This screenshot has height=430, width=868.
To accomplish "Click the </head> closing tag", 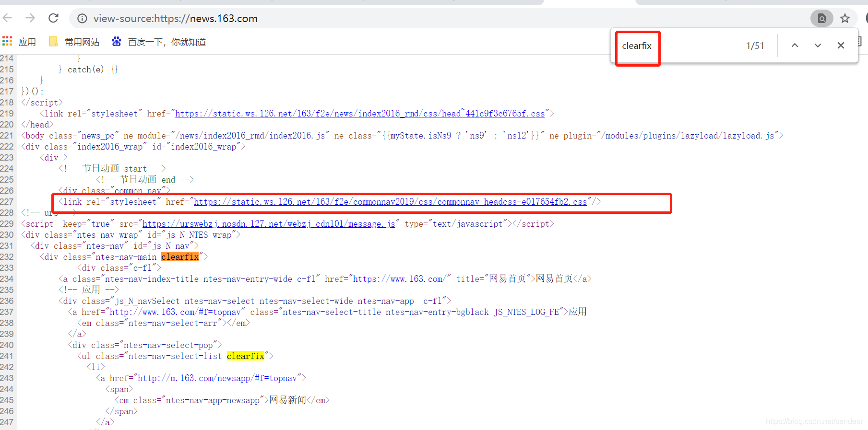I will click(37, 125).
